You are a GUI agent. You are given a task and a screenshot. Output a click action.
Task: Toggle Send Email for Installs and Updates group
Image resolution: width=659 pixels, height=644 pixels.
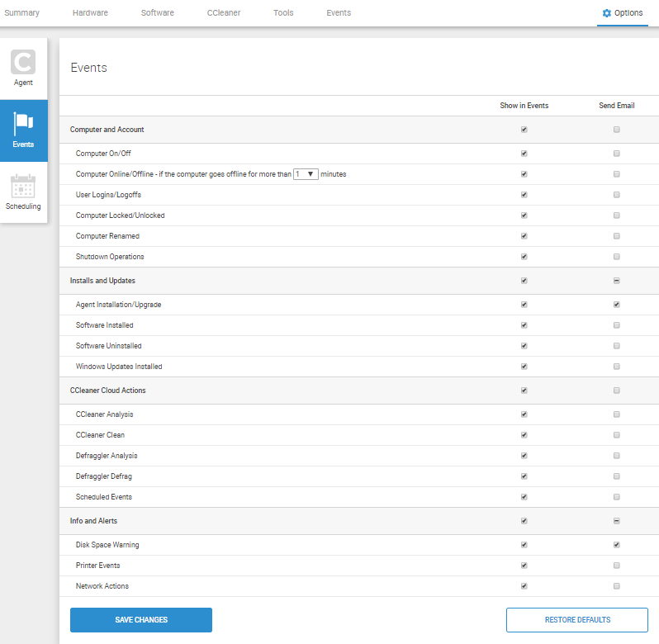617,280
